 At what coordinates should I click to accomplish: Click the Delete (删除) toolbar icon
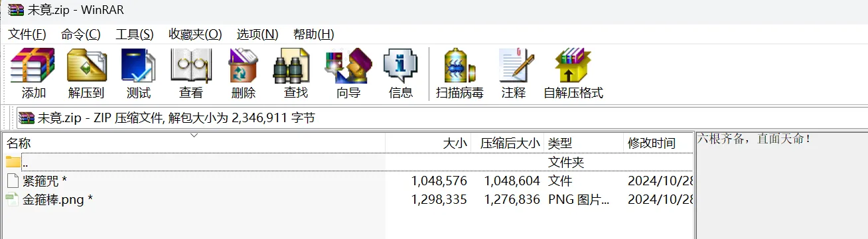pos(244,73)
